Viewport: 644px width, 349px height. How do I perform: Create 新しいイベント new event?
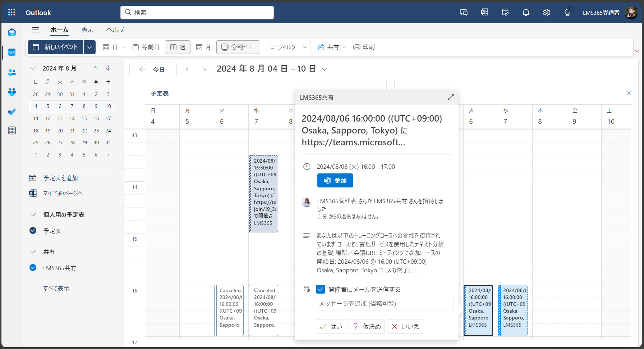coord(56,47)
